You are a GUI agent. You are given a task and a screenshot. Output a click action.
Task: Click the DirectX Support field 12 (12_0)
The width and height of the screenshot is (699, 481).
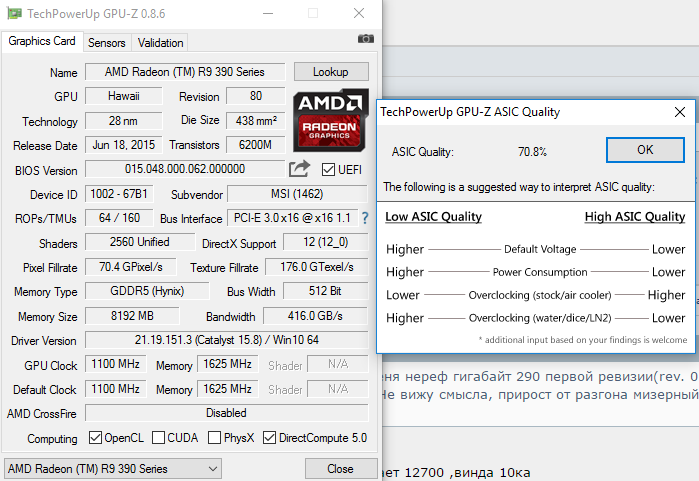coord(326,242)
